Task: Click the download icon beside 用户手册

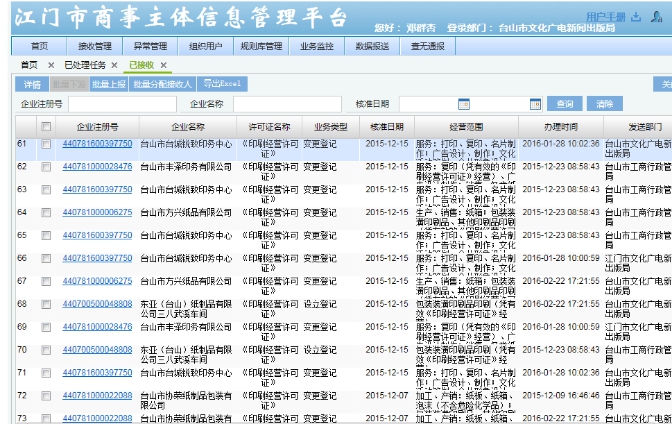Action: click(x=636, y=17)
